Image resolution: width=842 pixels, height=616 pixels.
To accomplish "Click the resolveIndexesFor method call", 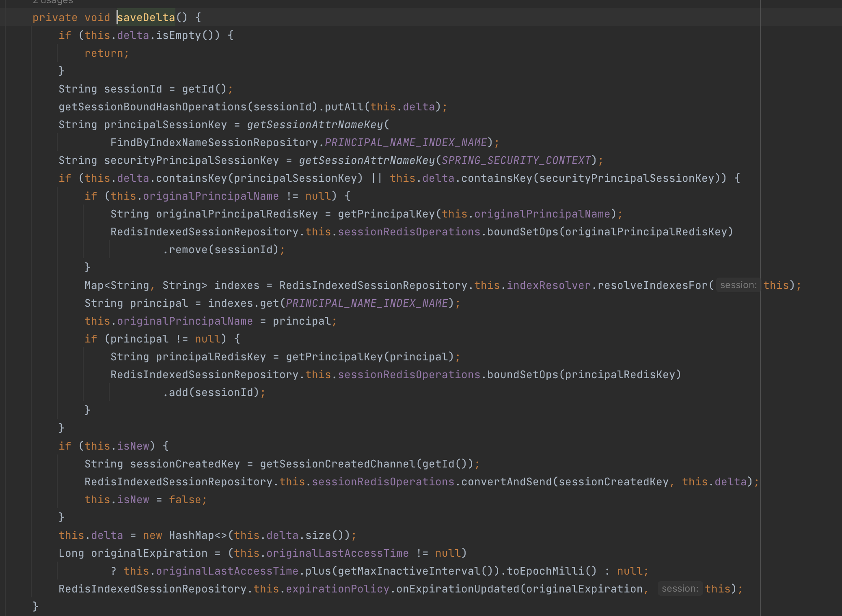I will point(652,285).
